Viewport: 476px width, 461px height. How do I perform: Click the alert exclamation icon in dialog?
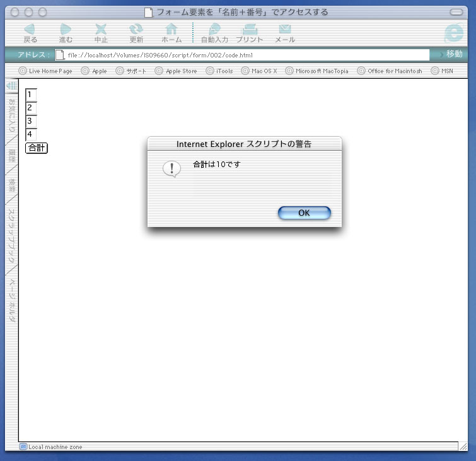pyautogui.click(x=172, y=169)
